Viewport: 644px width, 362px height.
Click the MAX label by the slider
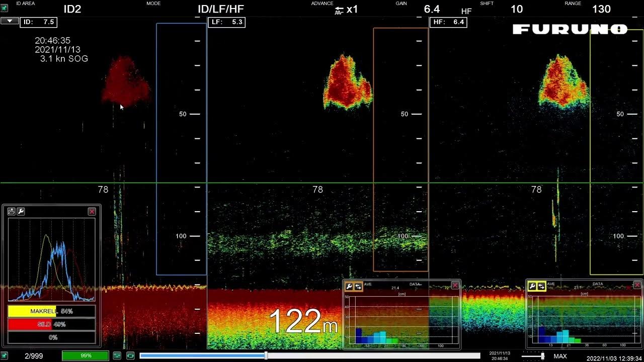pos(560,356)
